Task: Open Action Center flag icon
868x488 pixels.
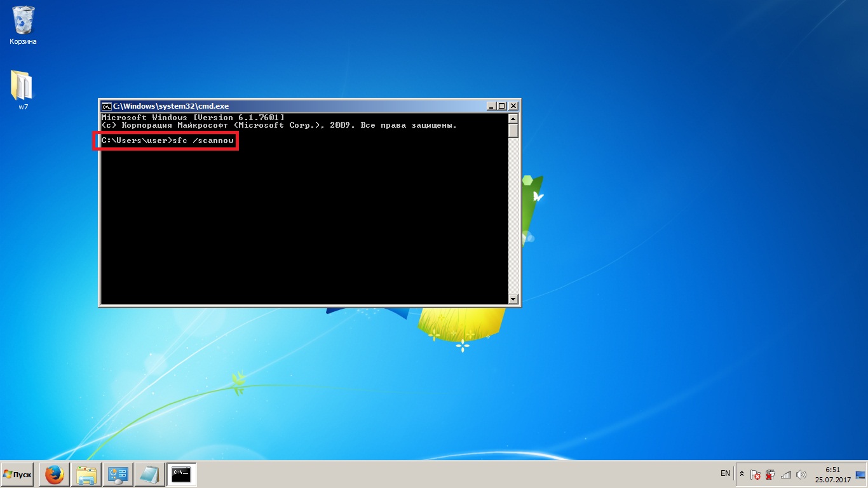Action: pos(756,475)
